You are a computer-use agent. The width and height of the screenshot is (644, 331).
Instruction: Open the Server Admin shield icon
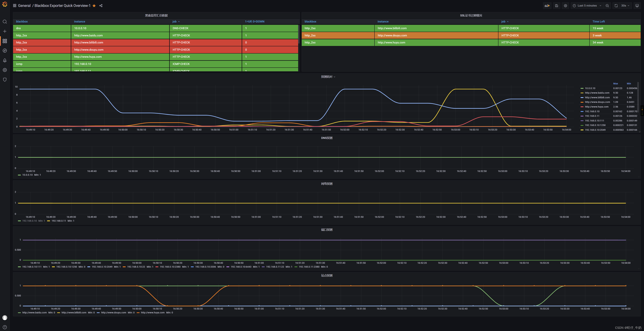pyautogui.click(x=5, y=80)
